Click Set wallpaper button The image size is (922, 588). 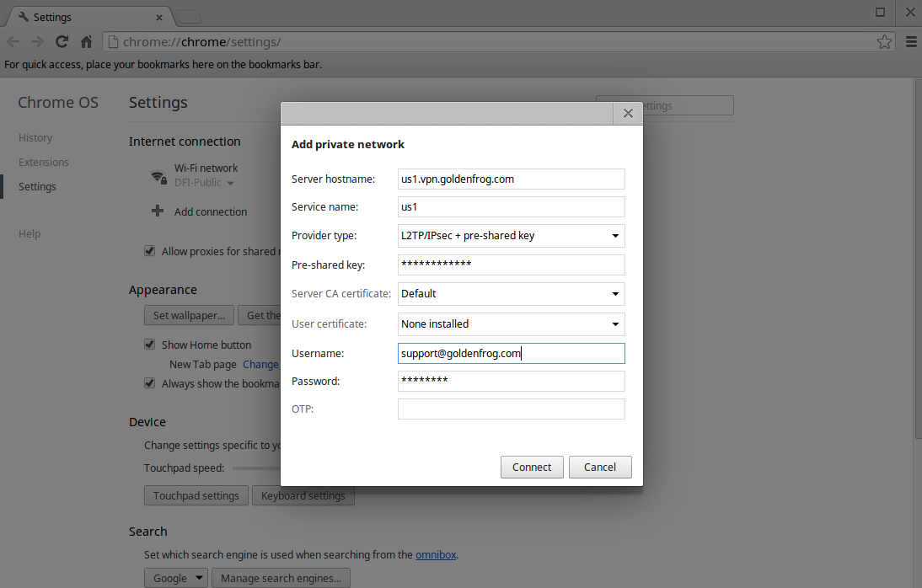[189, 315]
